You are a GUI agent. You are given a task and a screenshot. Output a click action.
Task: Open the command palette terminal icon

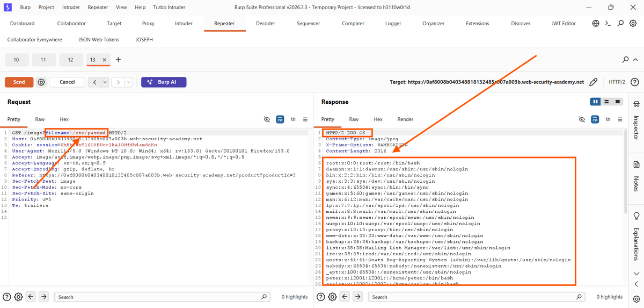point(608,24)
